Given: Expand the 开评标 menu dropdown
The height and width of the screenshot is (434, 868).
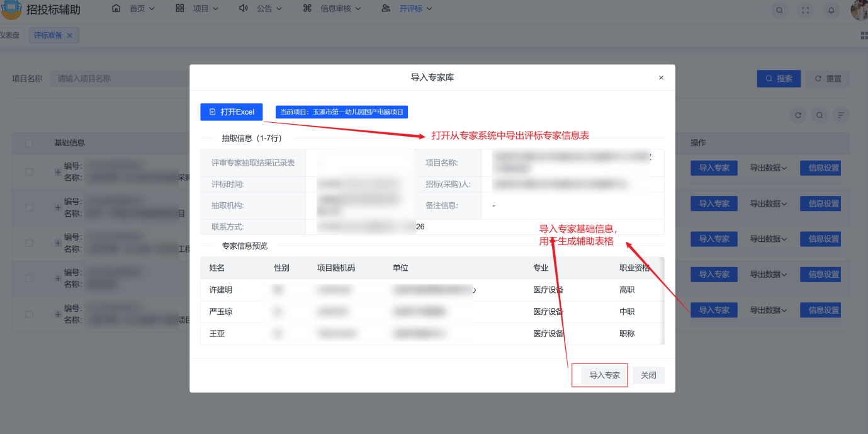Looking at the screenshot, I should [412, 9].
